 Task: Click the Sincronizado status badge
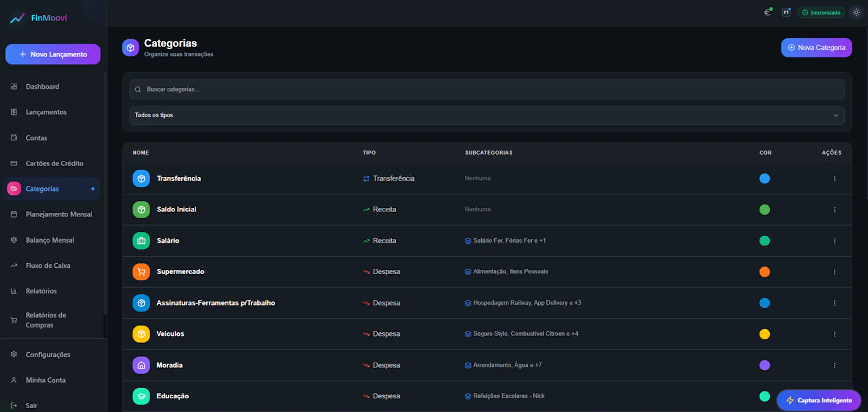821,12
